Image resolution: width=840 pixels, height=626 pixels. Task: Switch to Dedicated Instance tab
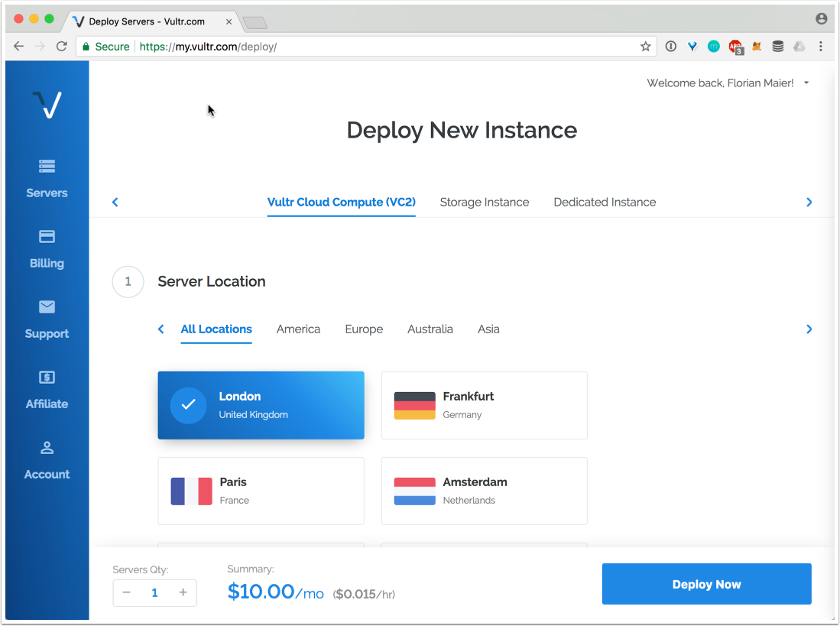[x=605, y=203]
